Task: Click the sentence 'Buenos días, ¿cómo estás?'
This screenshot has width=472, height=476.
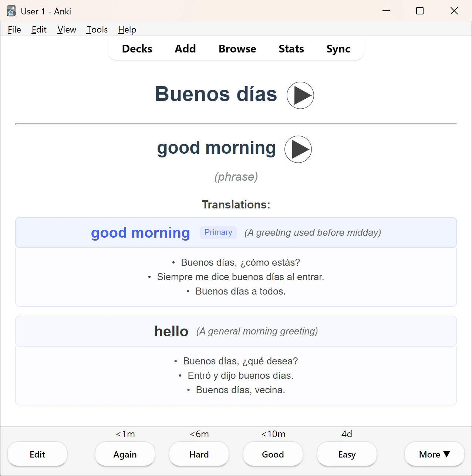Action: (x=240, y=262)
